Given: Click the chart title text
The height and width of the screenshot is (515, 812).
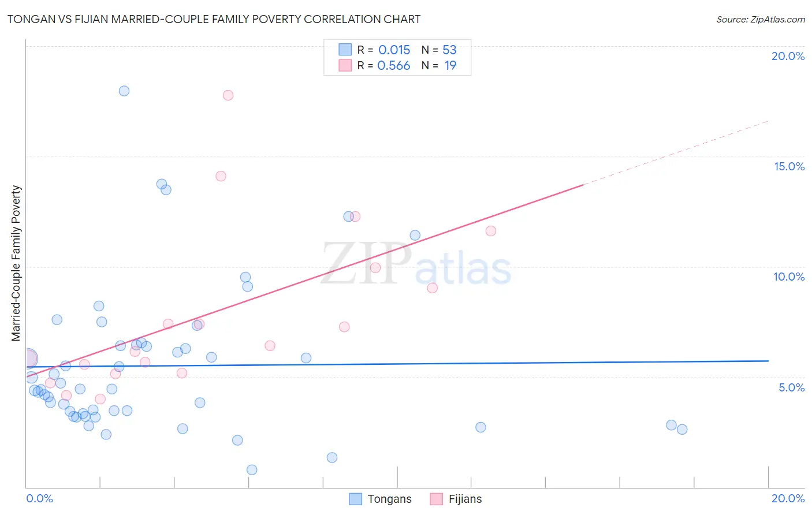Looking at the screenshot, I should (x=214, y=19).
